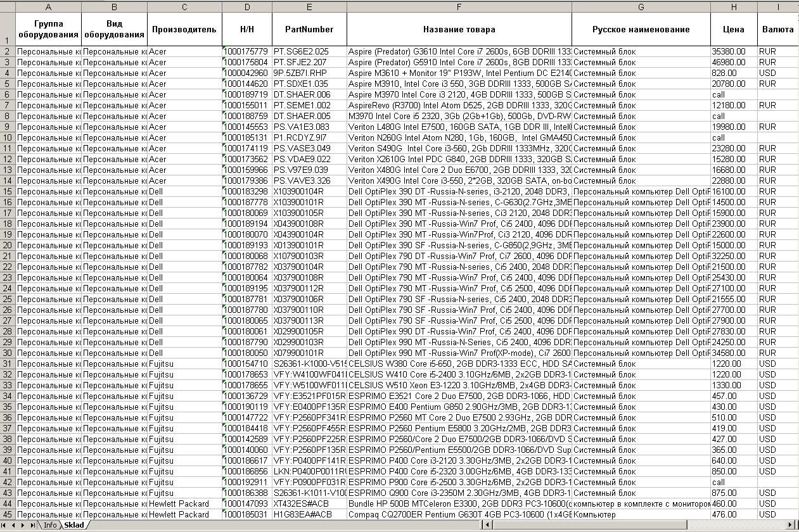
Task: Switch to the Sklad sheet tab
Action: [74, 526]
